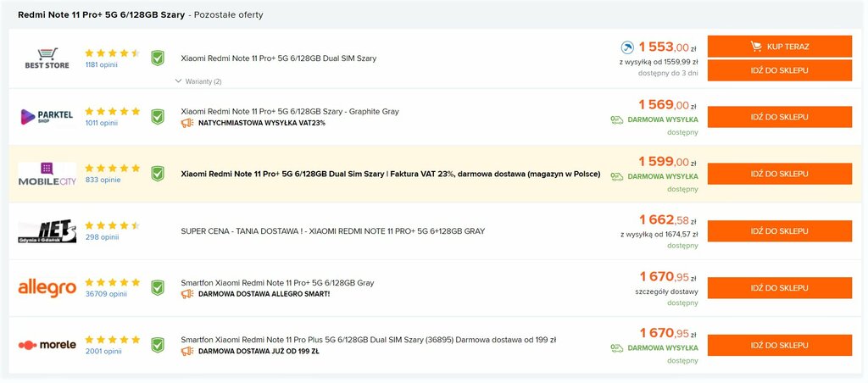Click the trusted shield badge for Parktel
This screenshot has height=383, width=868.
click(x=158, y=117)
